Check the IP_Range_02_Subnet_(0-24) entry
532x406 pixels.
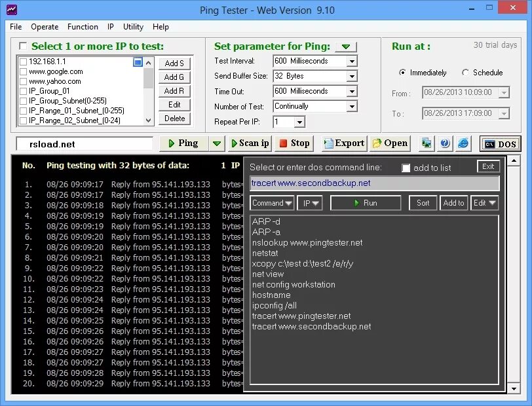(x=24, y=120)
